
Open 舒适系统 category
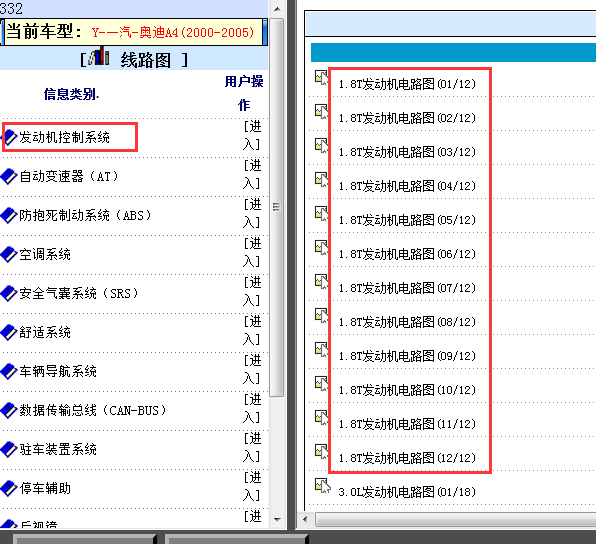click(x=45, y=332)
